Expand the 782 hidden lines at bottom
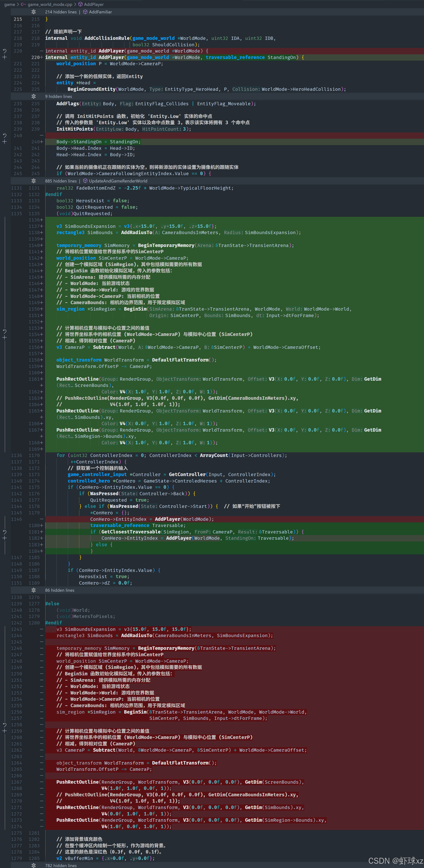Screen dimensions: 424x868 [x=34, y=865]
